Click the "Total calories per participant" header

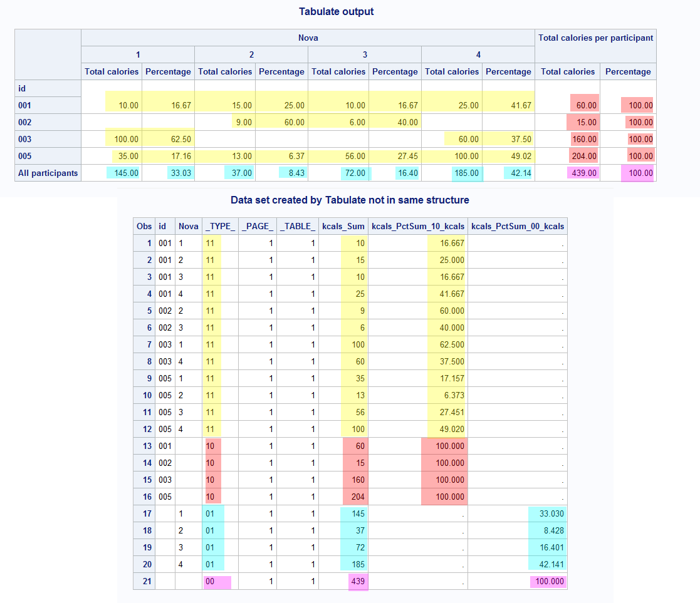point(595,38)
